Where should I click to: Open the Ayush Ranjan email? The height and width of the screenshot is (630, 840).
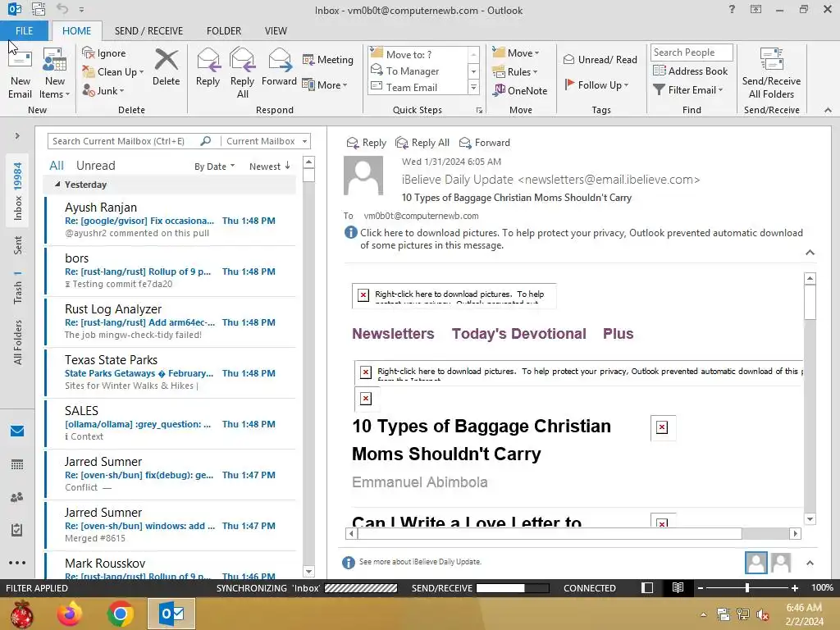pos(171,220)
